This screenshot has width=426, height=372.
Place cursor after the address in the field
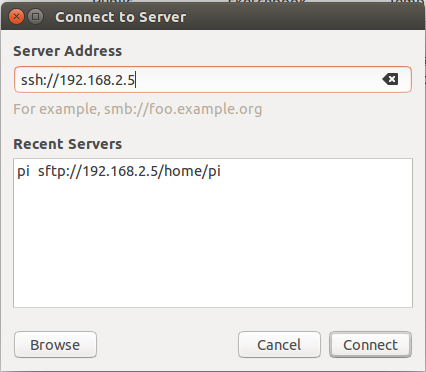point(135,80)
